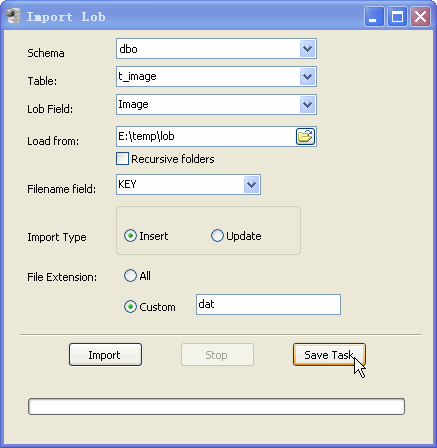The height and width of the screenshot is (448, 437).
Task: Click the empty import progress bar
Action: (216, 406)
